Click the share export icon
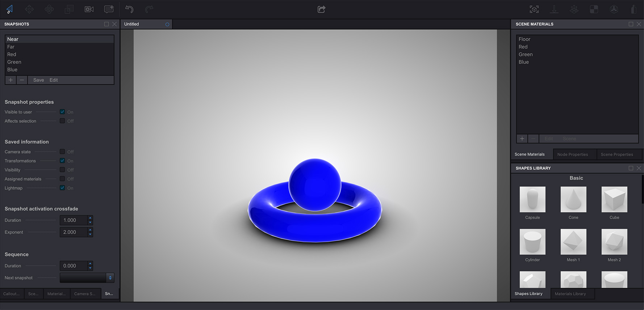Screen dimensions: 644x310 pyautogui.click(x=321, y=9)
